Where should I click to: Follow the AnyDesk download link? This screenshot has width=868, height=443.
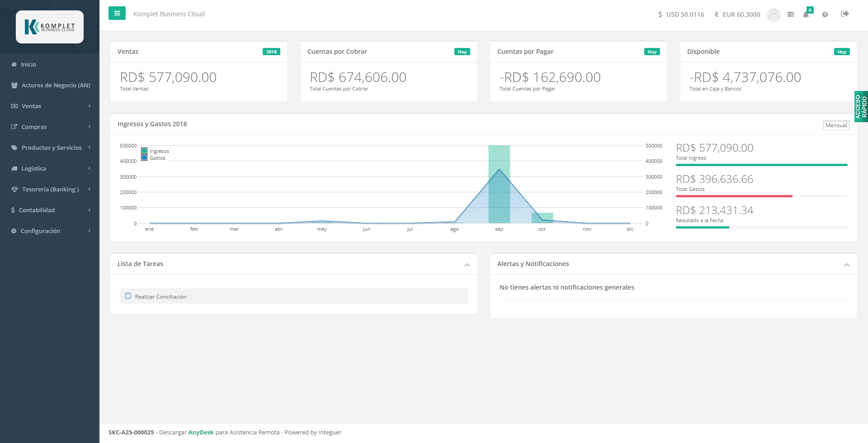(201, 432)
